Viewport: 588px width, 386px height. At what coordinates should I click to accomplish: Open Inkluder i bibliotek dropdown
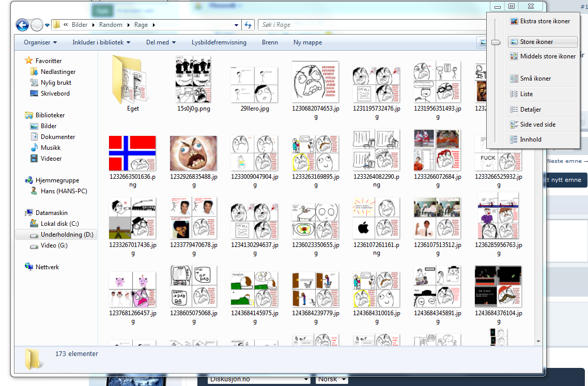(101, 42)
